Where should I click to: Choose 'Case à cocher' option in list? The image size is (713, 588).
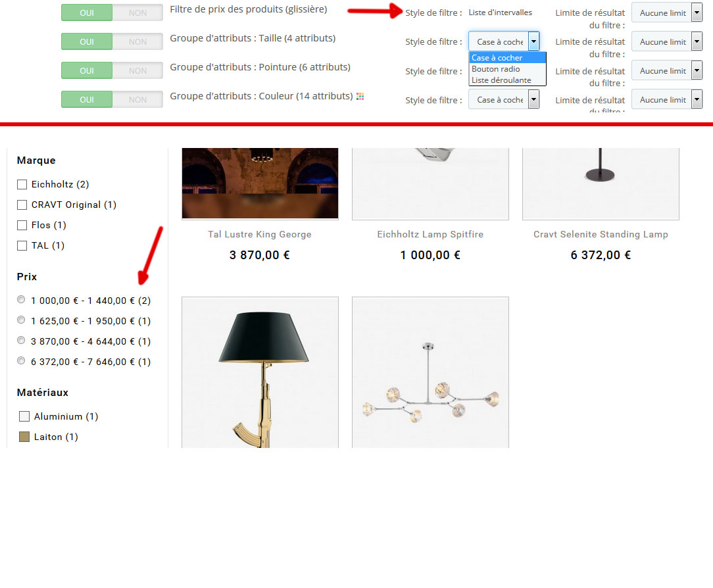508,58
